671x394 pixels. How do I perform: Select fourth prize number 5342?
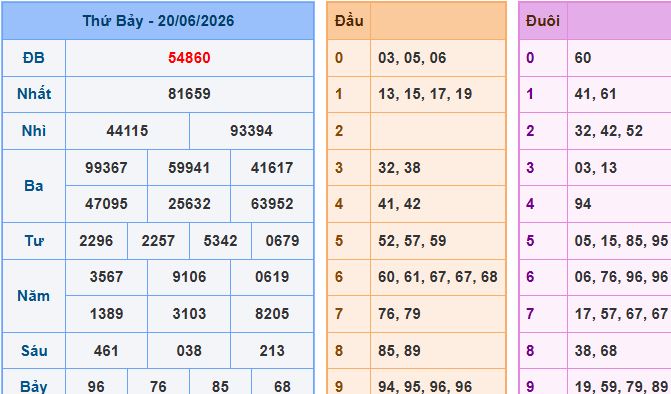point(220,241)
